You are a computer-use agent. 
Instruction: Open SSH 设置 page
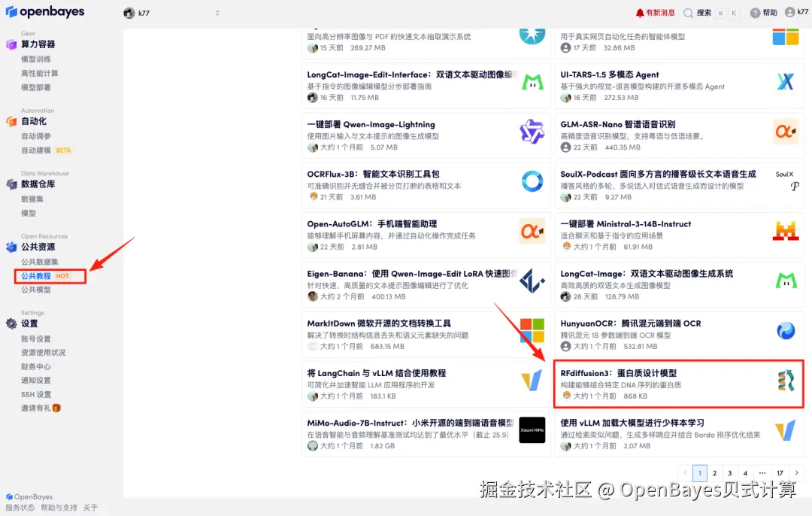click(36, 394)
